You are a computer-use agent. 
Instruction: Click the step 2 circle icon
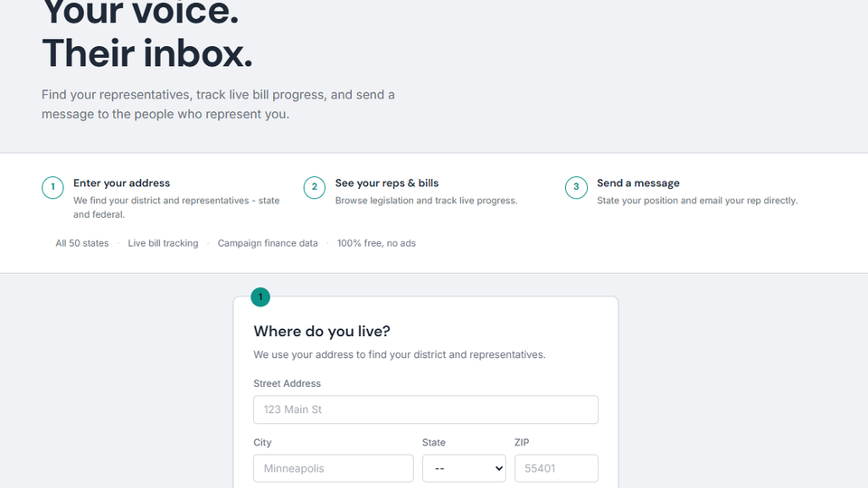tap(314, 188)
